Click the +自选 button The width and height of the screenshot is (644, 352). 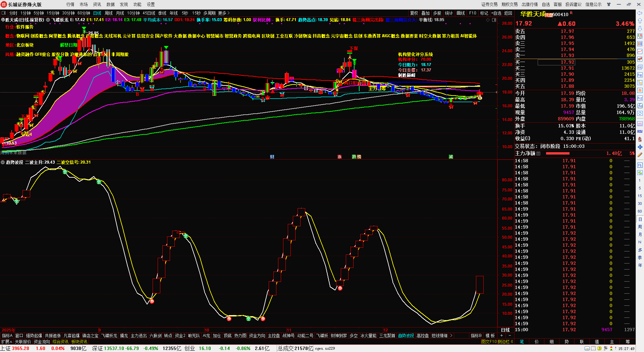click(496, 13)
